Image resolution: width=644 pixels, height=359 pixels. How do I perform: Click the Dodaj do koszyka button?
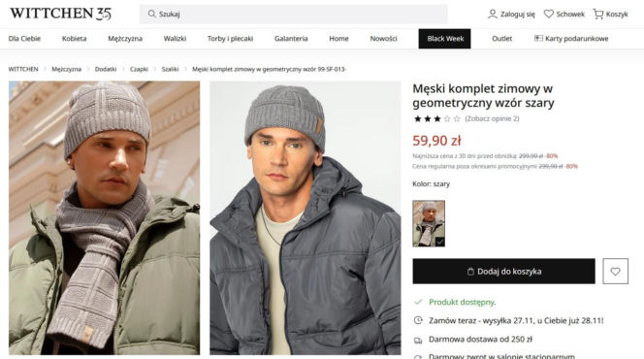tap(503, 271)
